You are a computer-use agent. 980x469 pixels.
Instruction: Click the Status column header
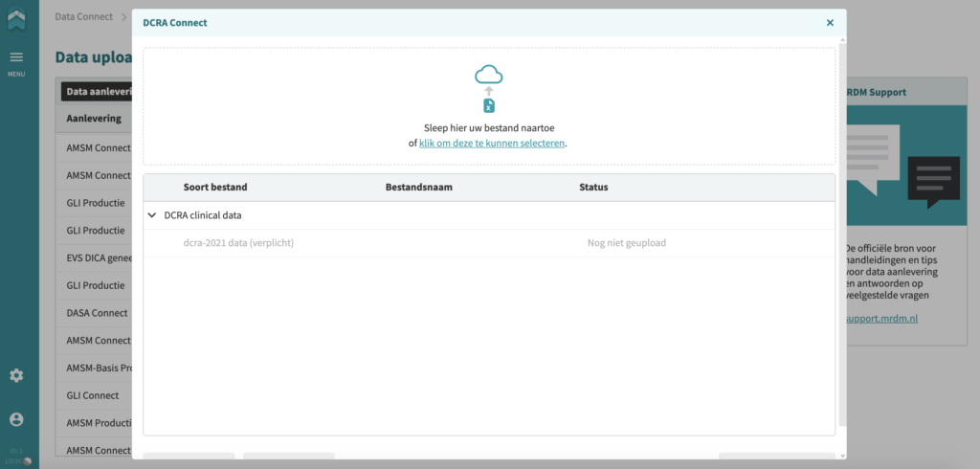click(x=593, y=187)
